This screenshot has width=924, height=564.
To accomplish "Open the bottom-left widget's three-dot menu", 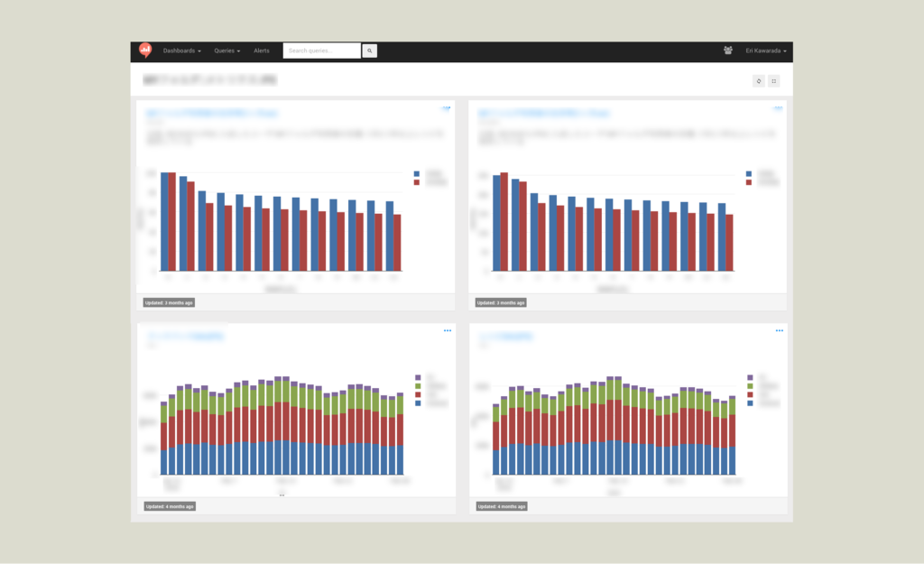I will pyautogui.click(x=448, y=330).
